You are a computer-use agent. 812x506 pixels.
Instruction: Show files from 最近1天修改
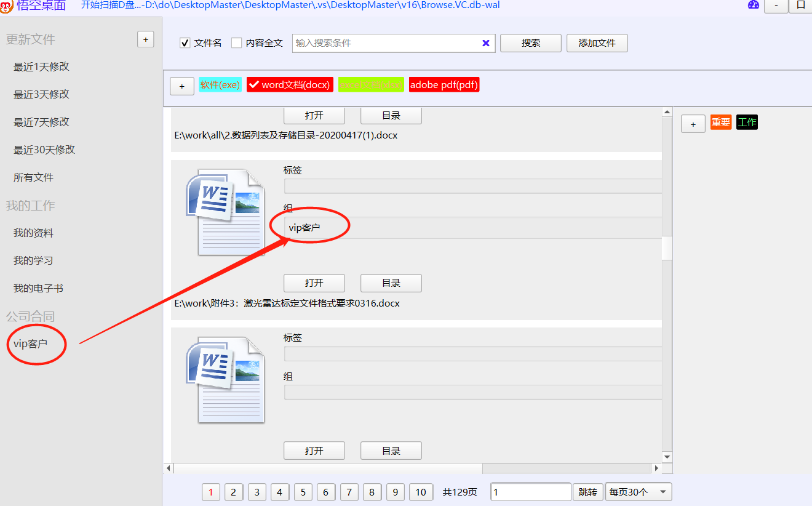[x=41, y=66]
